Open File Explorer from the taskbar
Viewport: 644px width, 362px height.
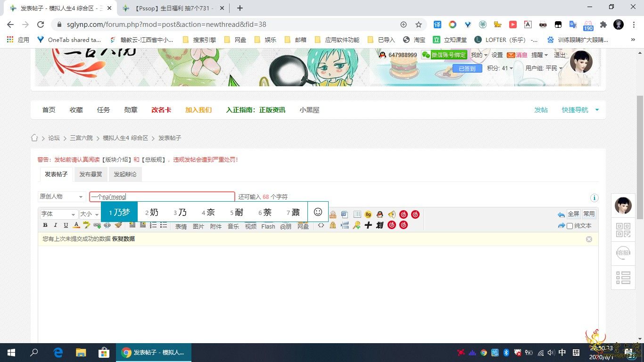click(x=81, y=353)
